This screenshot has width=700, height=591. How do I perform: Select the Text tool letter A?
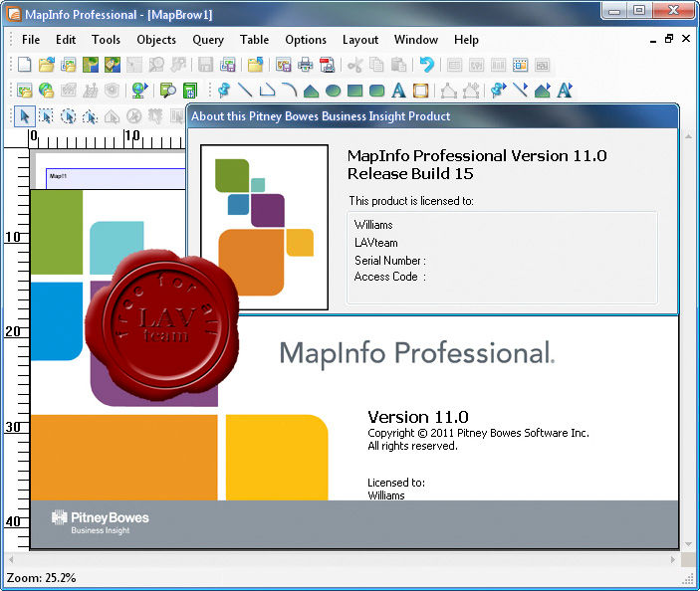pos(398,91)
